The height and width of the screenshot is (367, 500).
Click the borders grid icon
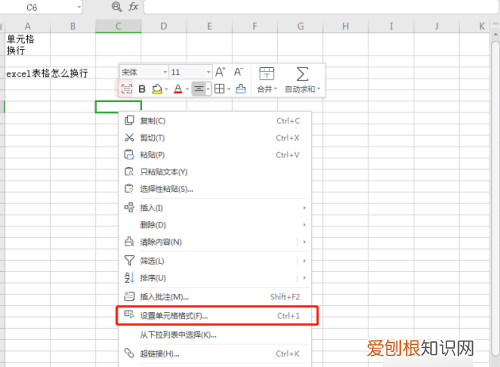(219, 89)
